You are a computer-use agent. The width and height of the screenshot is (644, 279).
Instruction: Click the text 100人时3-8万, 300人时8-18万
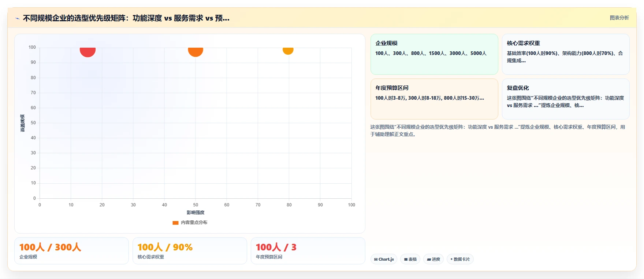(x=409, y=98)
